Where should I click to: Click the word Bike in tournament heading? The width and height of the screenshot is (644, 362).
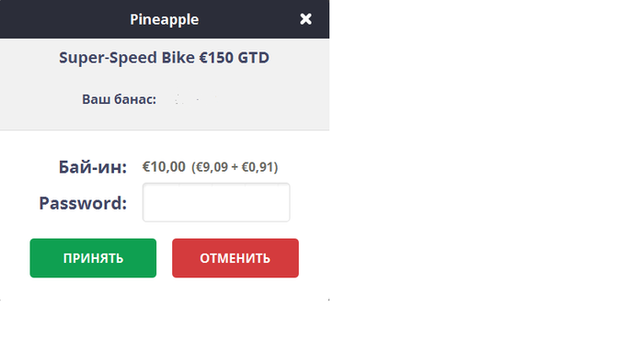[178, 57]
